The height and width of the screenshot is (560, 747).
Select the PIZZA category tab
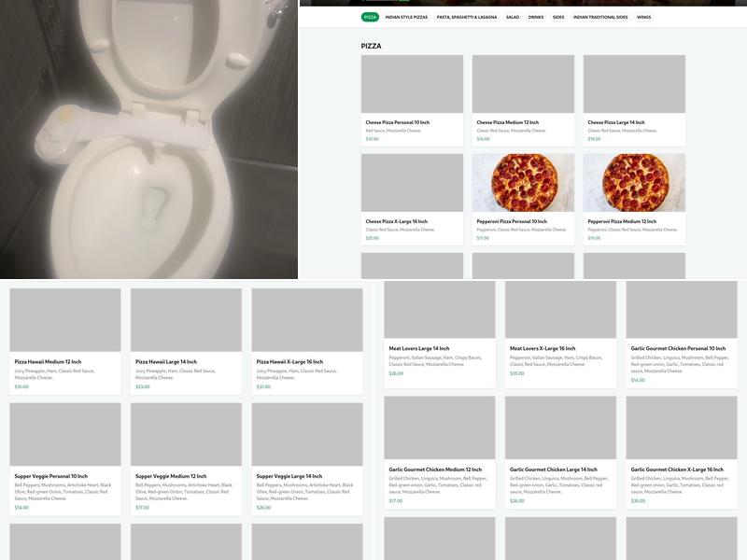[x=370, y=17]
